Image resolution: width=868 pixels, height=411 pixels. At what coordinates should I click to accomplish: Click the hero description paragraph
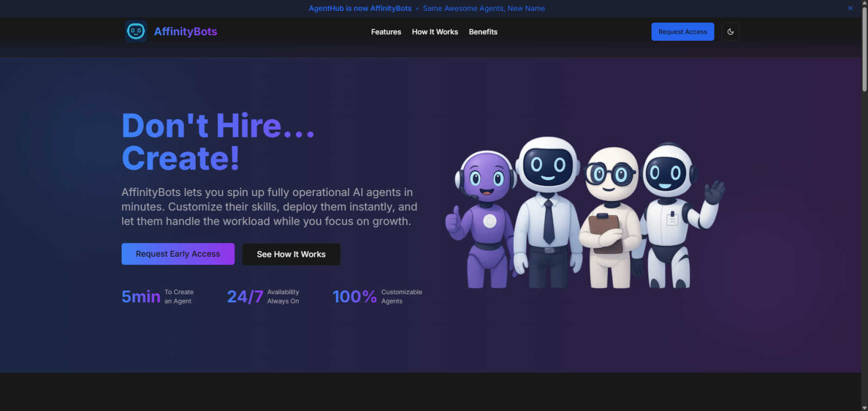pyautogui.click(x=269, y=207)
